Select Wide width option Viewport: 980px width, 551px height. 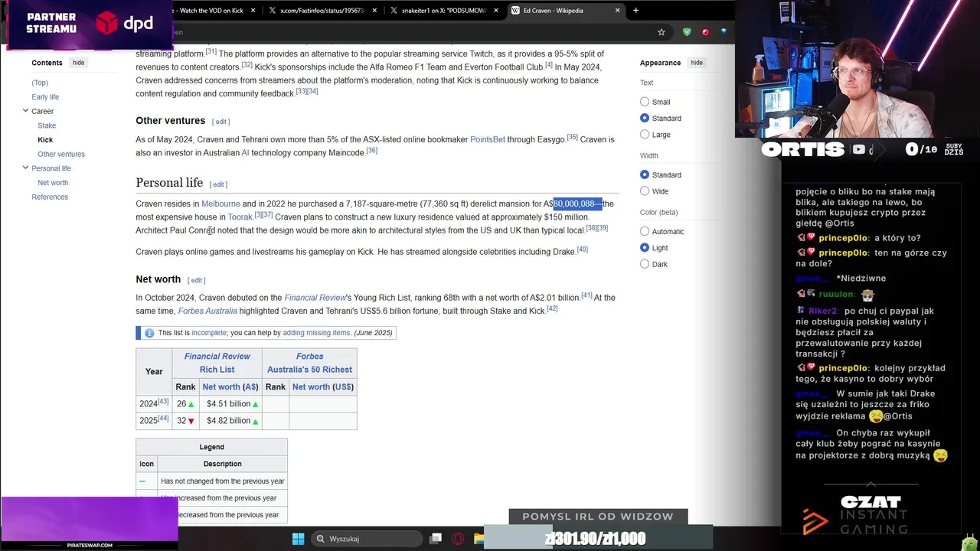pyautogui.click(x=645, y=191)
